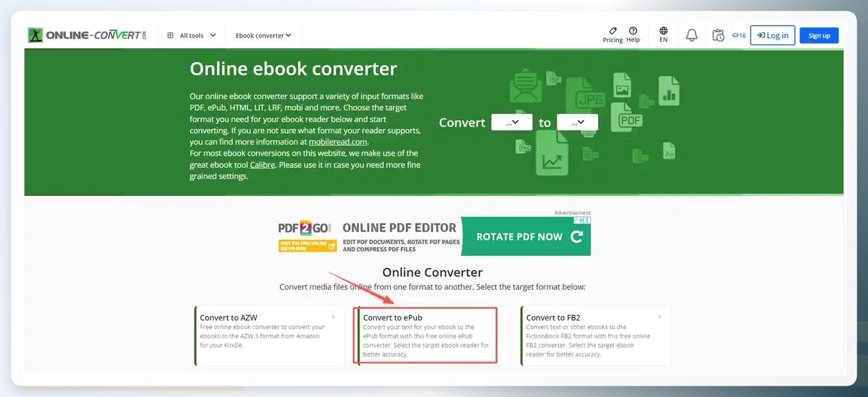The height and width of the screenshot is (397, 868).
Task: Click the 'Online Converter' section heading
Action: pyautogui.click(x=433, y=272)
